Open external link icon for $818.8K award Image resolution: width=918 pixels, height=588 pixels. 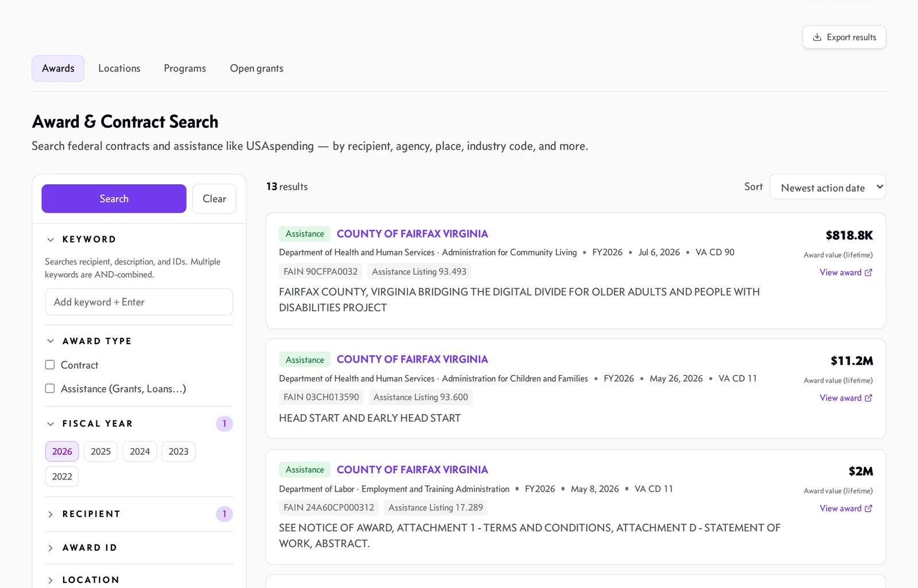(x=869, y=272)
